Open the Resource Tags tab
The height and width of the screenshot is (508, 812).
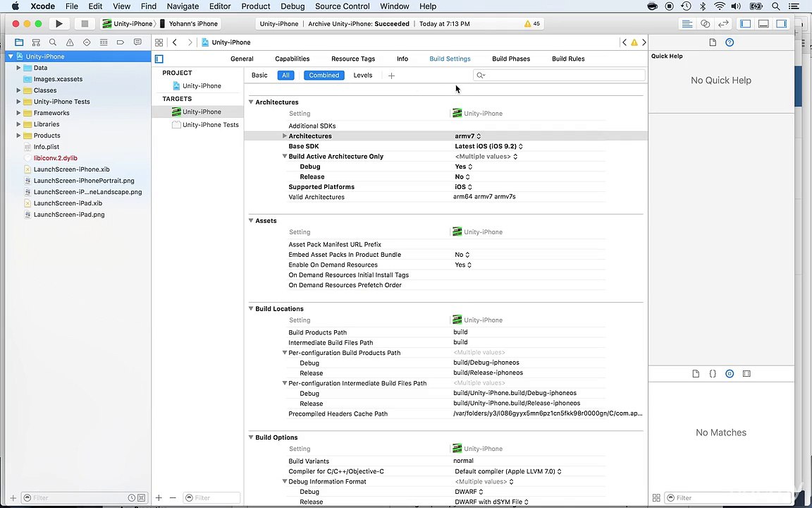tap(353, 59)
